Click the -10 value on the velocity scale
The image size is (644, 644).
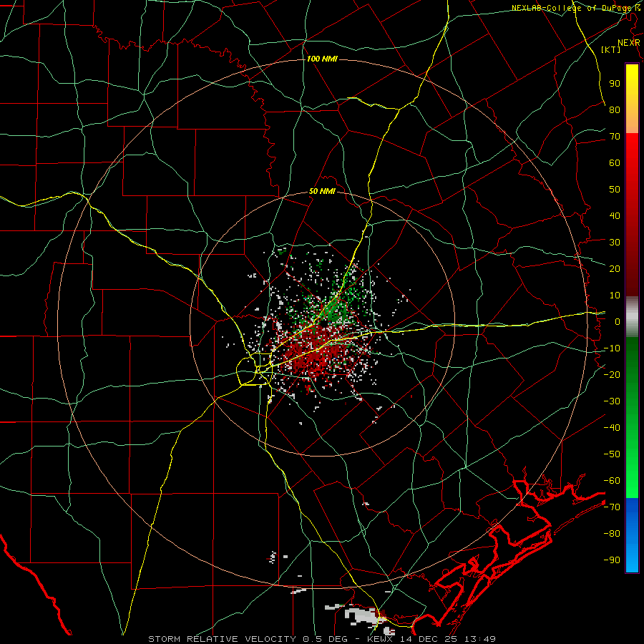click(612, 348)
